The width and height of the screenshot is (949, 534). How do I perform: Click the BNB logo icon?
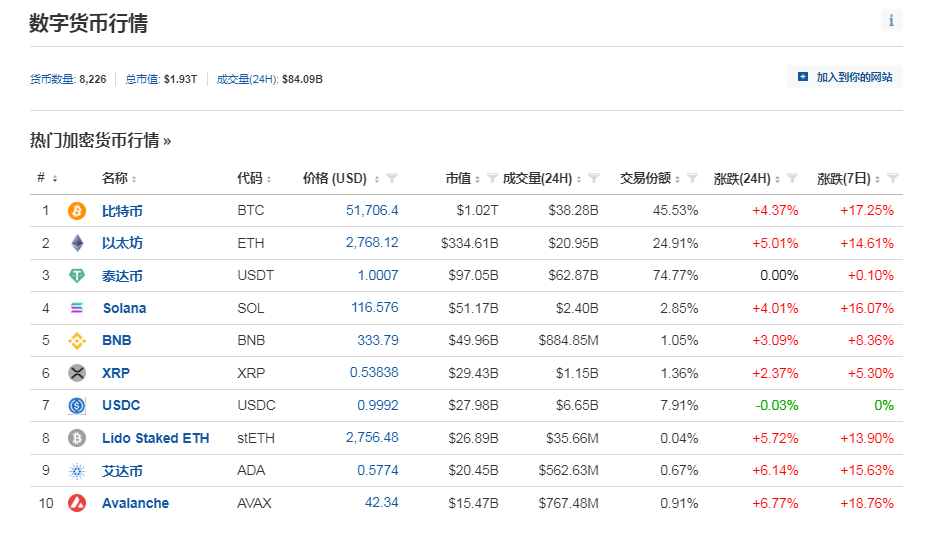tap(77, 341)
